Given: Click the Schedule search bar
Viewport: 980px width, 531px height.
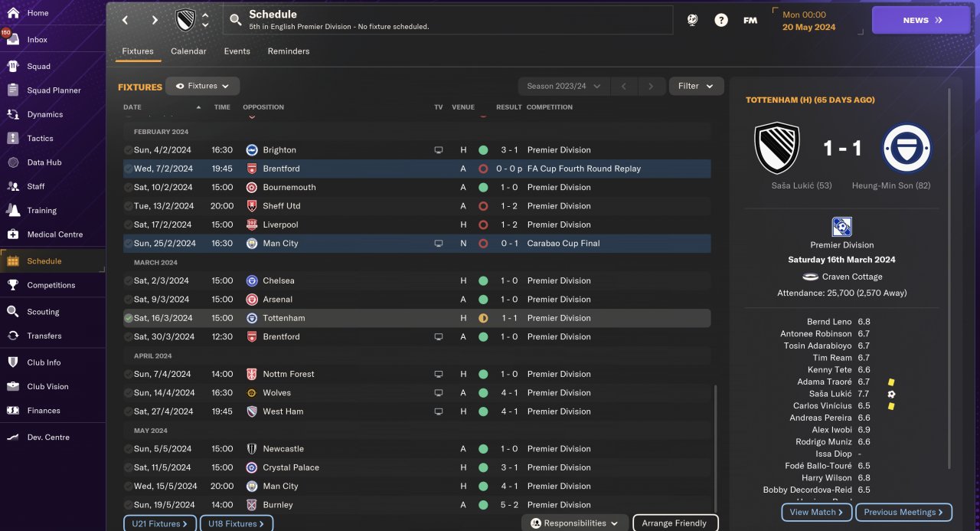Looking at the screenshot, I should (x=448, y=20).
